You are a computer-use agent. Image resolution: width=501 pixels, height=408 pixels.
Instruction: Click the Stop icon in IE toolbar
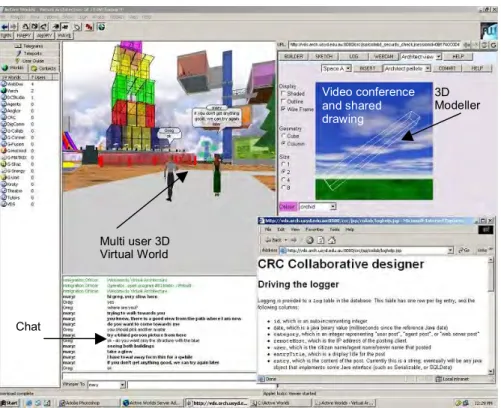click(310, 240)
